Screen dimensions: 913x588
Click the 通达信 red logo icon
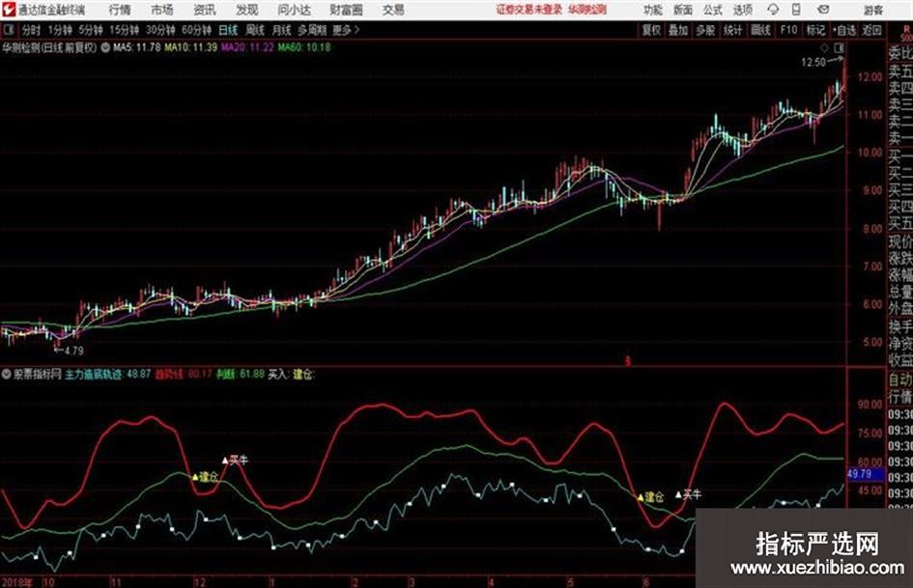point(9,10)
